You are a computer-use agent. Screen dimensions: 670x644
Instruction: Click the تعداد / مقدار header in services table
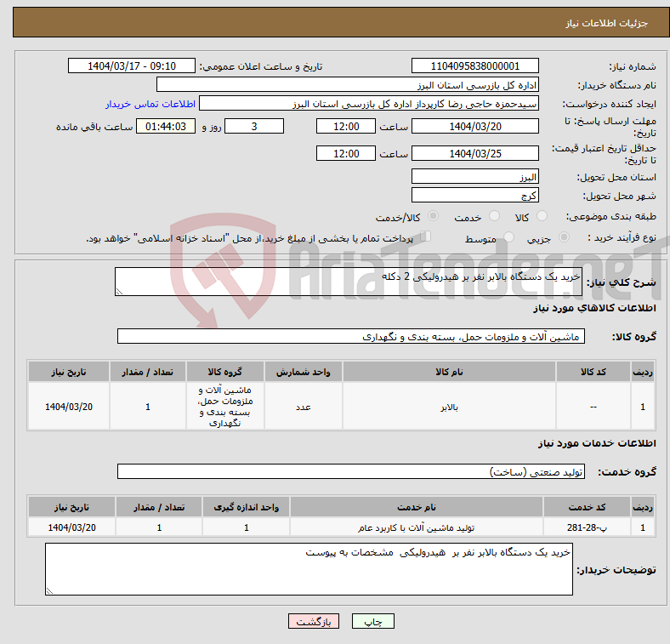(x=159, y=507)
